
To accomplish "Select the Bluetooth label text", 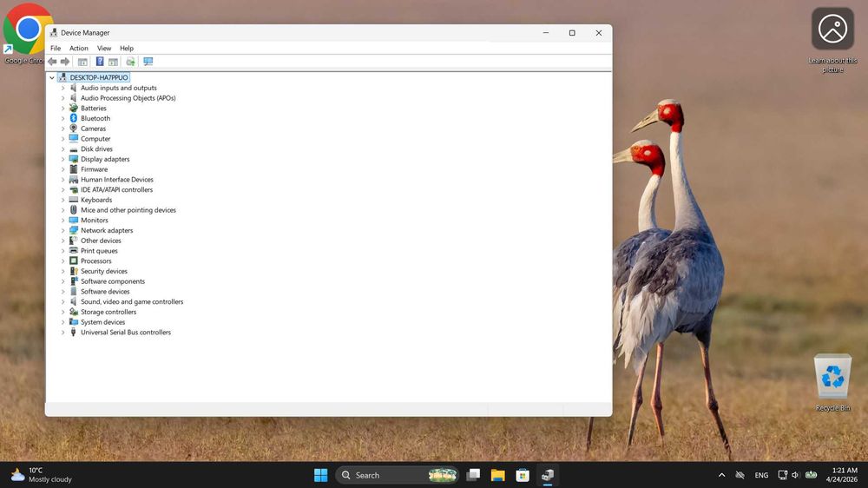I will coord(95,118).
